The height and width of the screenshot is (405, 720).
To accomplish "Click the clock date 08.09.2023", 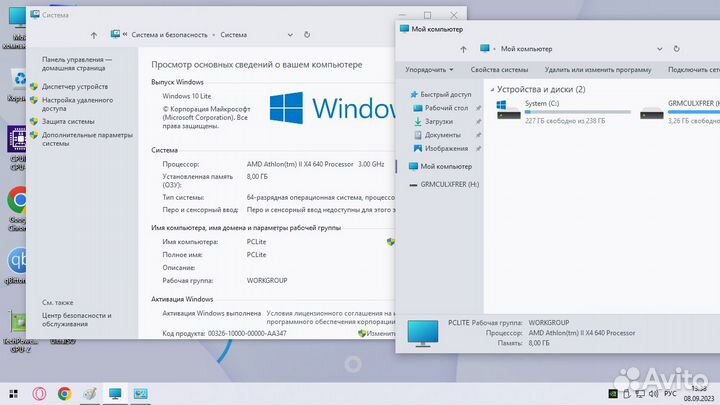I will click(698, 399).
